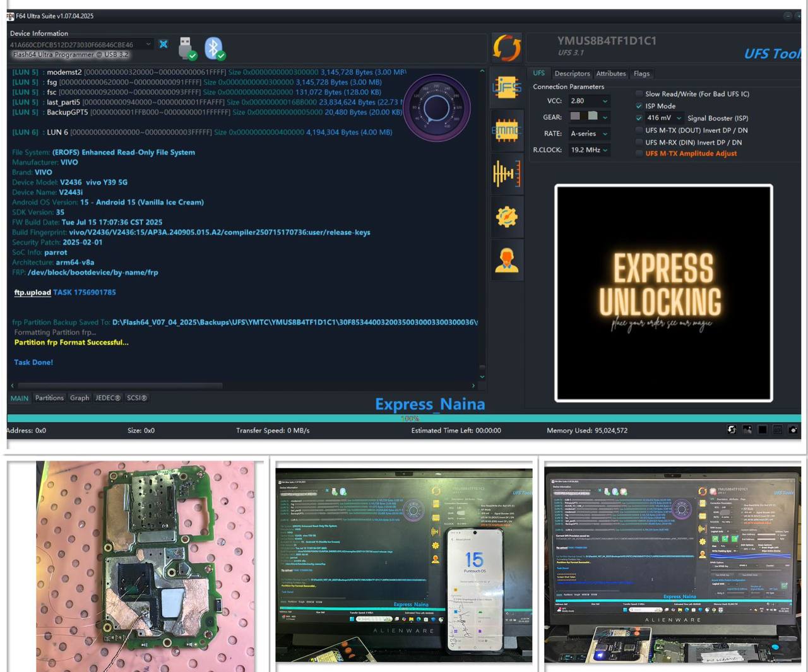Open the GEAR dropdown
808x672 pixels.
click(x=589, y=117)
